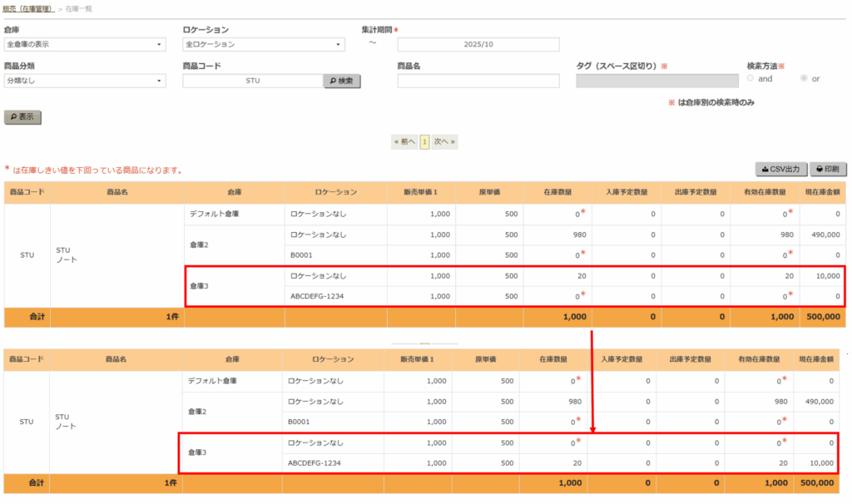This screenshot has width=852, height=504.
Task: Open the 商品分類 dropdown showing 分類なし
Action: [85, 81]
